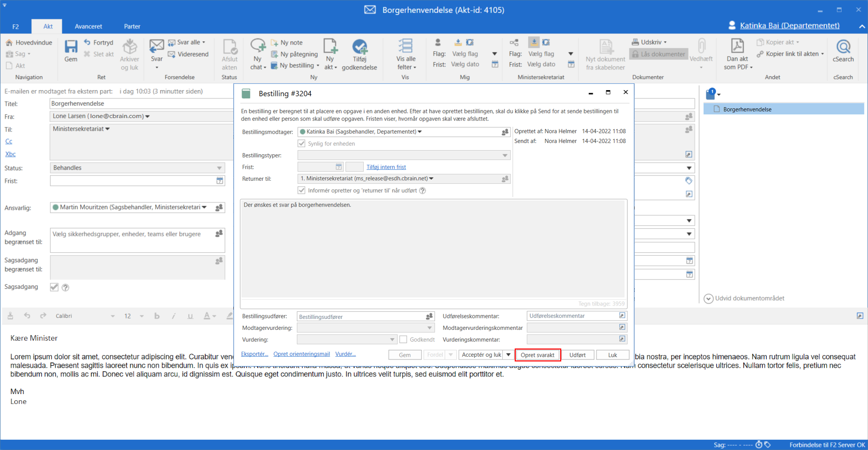The width and height of the screenshot is (868, 450).
Task: Click Acceptér og luk button
Action: coord(481,355)
